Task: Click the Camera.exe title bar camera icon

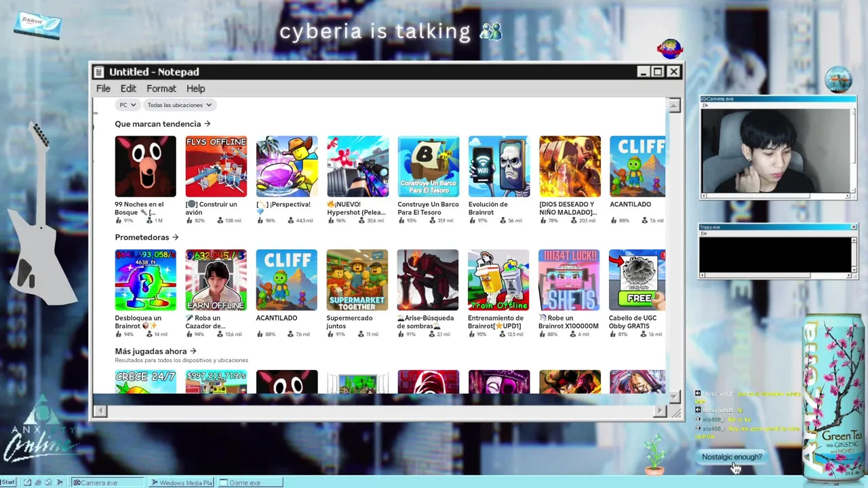Action: (703, 99)
